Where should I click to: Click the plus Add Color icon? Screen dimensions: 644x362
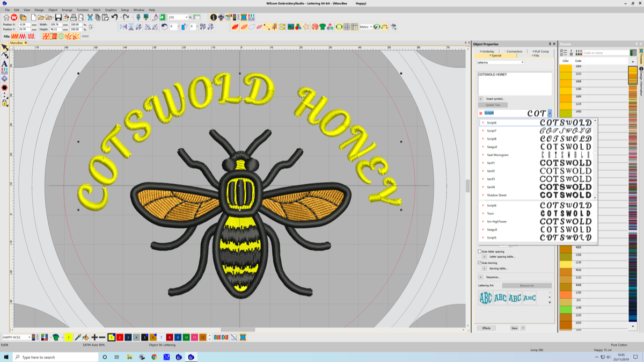click(94, 337)
